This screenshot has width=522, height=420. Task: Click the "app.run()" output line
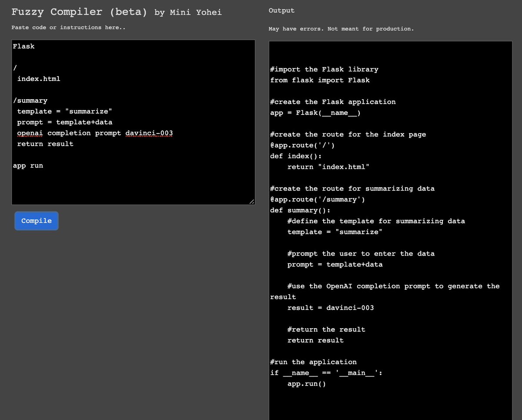[306, 383]
